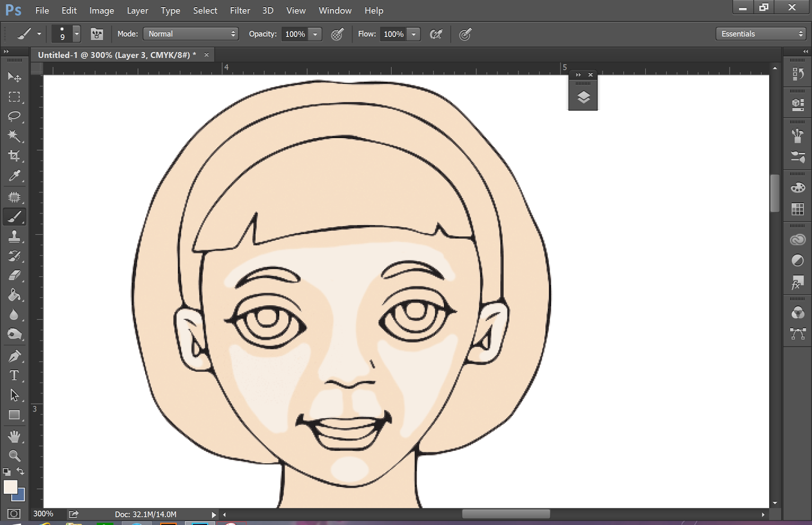Open the Filter menu
This screenshot has width=812, height=525.
[x=240, y=10]
